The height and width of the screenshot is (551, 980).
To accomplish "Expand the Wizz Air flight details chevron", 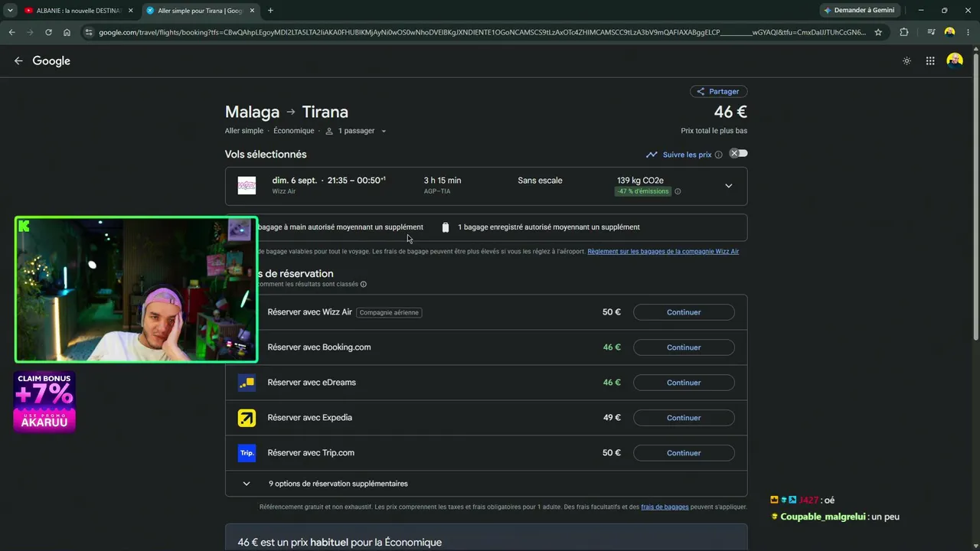I will [x=728, y=186].
